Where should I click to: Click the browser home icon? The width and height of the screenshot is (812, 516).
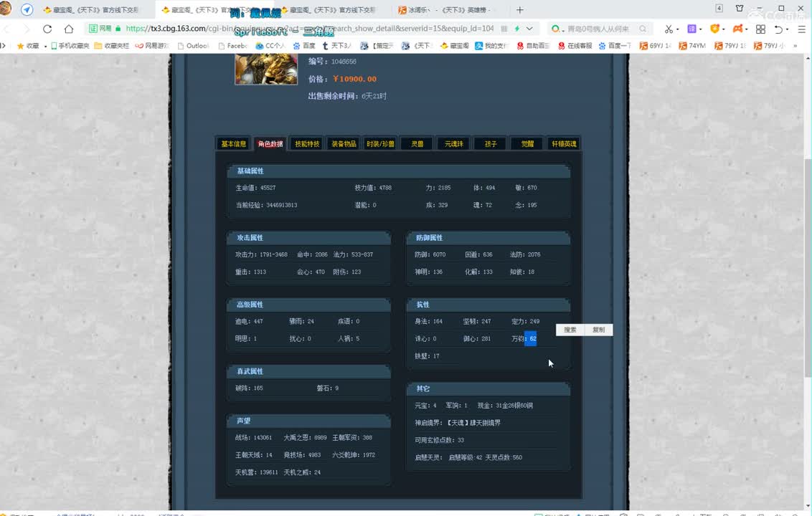point(68,29)
